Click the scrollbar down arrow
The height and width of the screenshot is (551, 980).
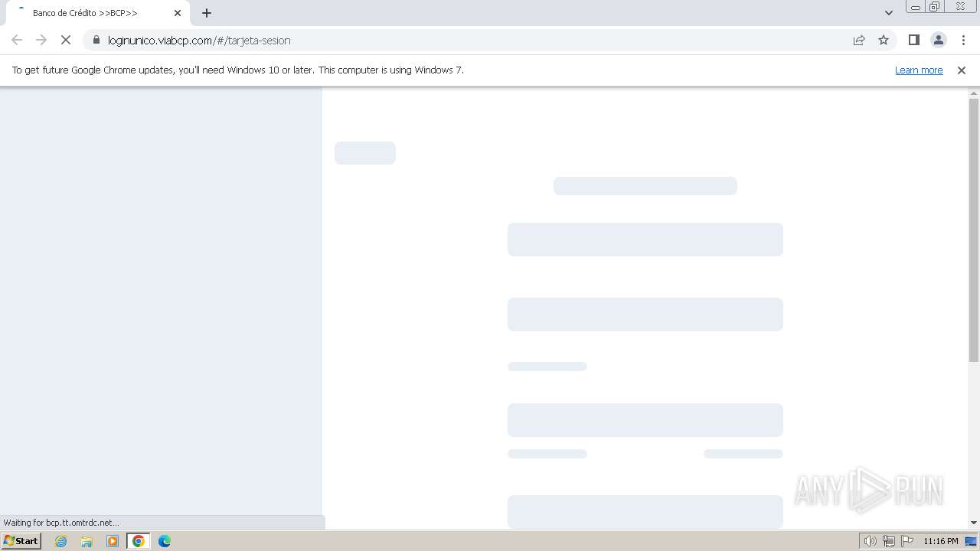[974, 523]
